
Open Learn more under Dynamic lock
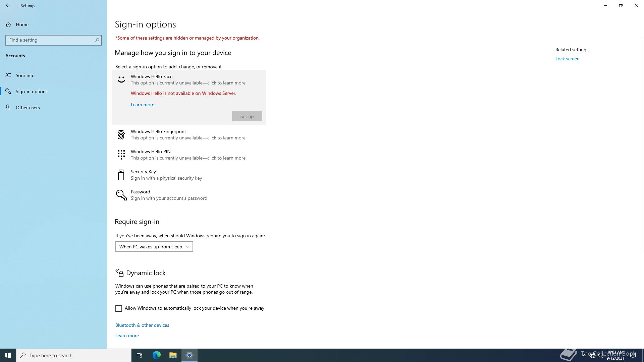tap(127, 336)
